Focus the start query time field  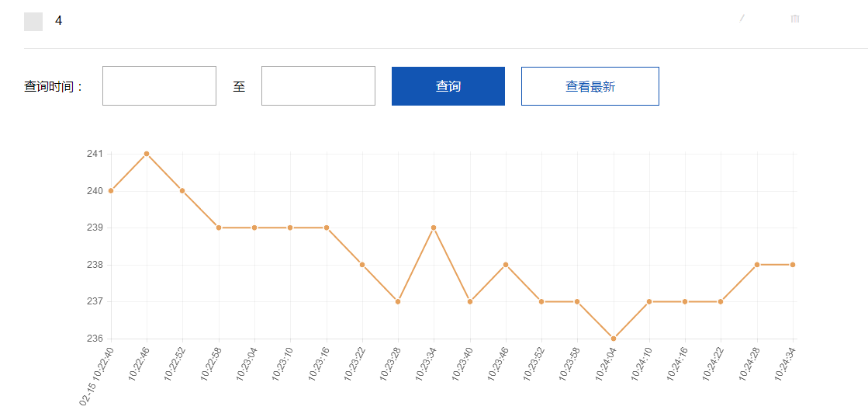pyautogui.click(x=159, y=85)
